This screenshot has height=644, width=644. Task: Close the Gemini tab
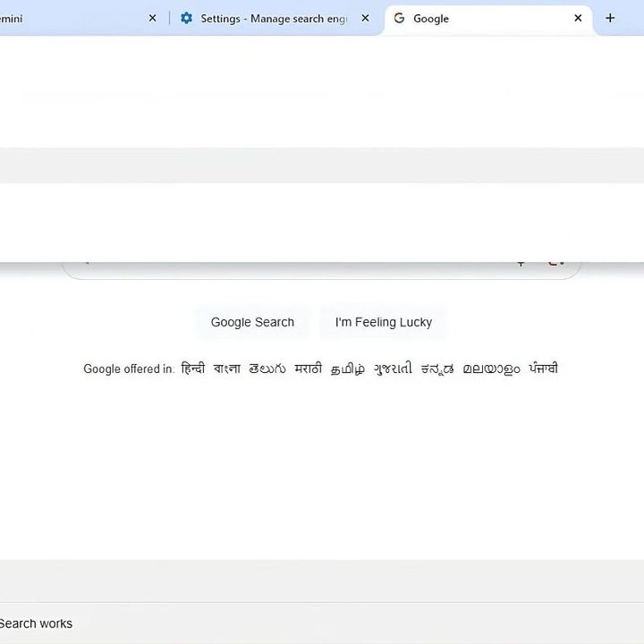(152, 18)
